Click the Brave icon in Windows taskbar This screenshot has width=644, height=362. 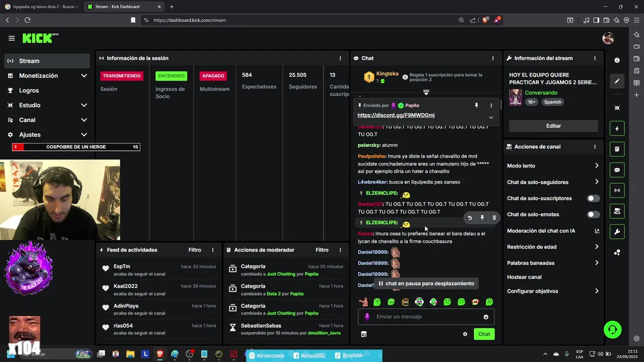coord(160,354)
